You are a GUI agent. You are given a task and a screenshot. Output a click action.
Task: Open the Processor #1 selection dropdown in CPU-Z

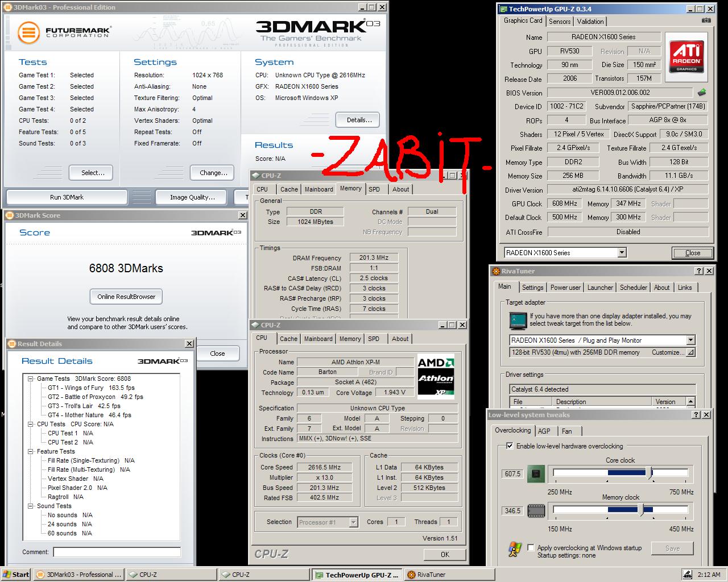tap(353, 522)
